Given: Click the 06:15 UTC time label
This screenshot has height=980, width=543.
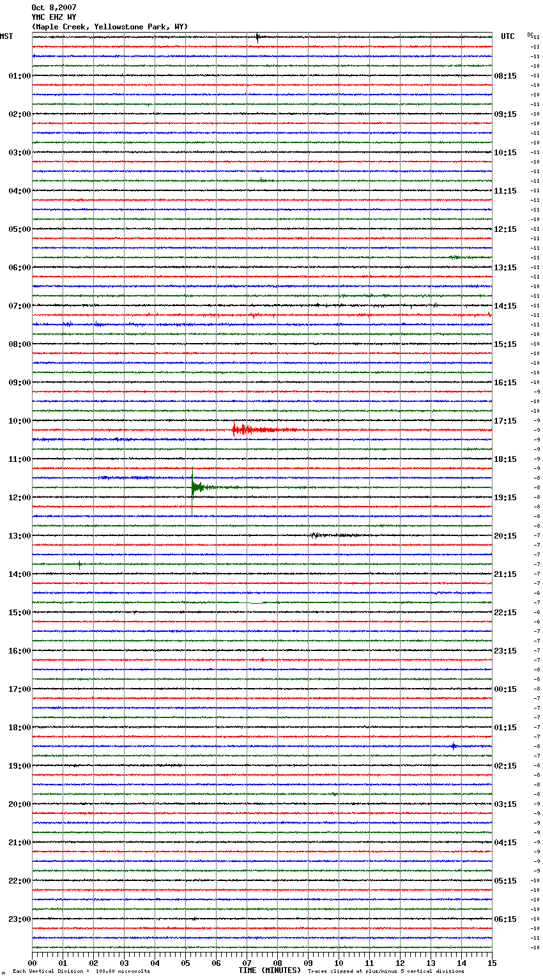Looking at the screenshot, I should pyautogui.click(x=505, y=919).
